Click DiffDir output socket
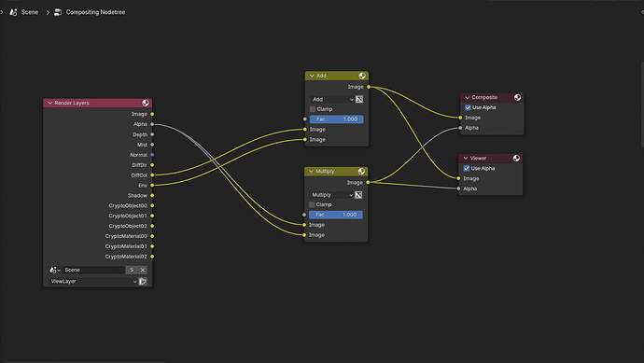This screenshot has height=363, width=644. coord(152,165)
